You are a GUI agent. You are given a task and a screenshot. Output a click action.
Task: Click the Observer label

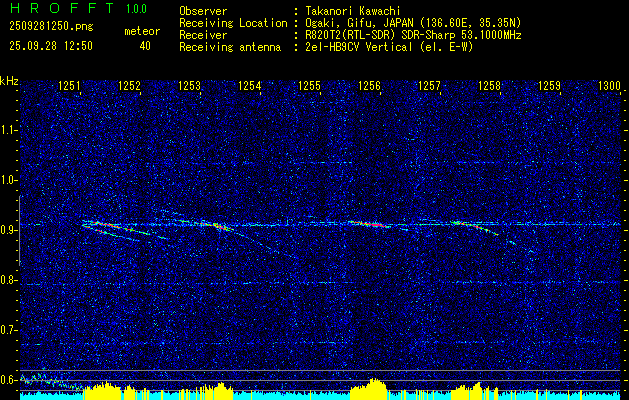[x=203, y=11]
